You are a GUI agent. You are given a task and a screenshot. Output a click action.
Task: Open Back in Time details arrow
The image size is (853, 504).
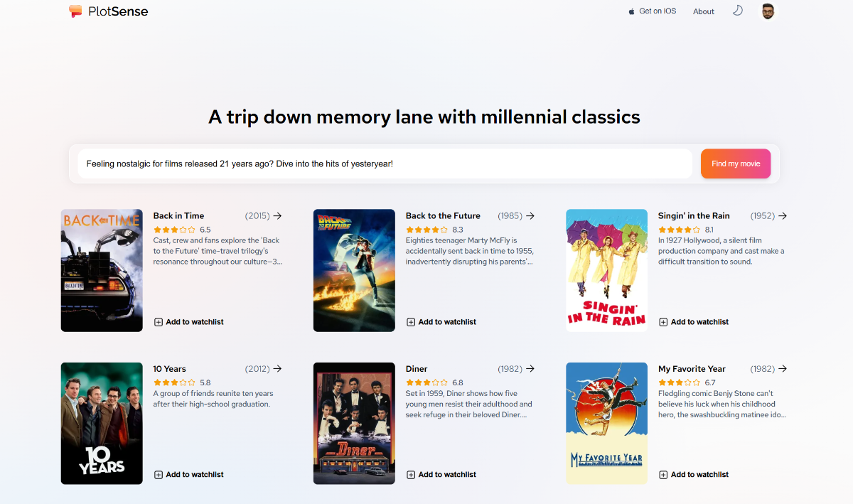click(277, 216)
